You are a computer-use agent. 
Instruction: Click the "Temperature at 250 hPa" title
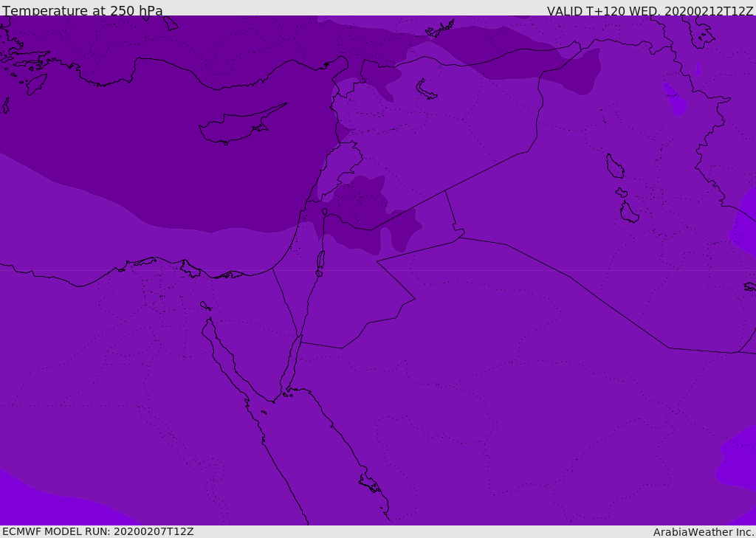coord(83,11)
